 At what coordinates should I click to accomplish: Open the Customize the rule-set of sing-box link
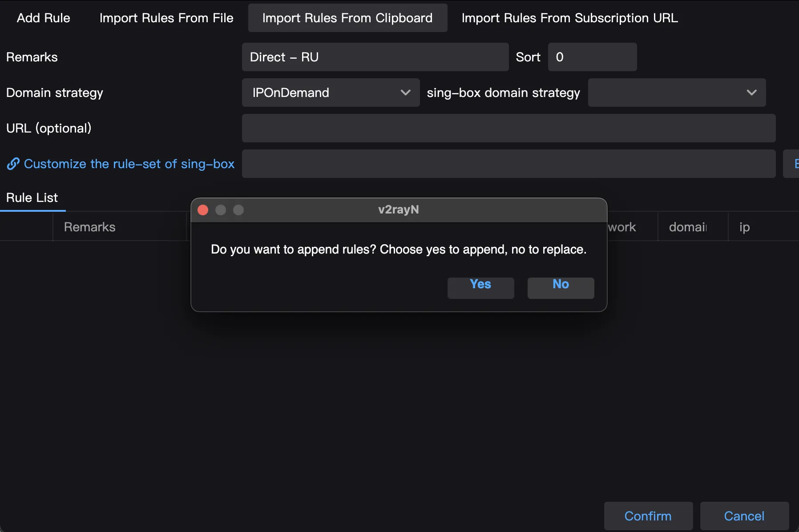tap(129, 164)
